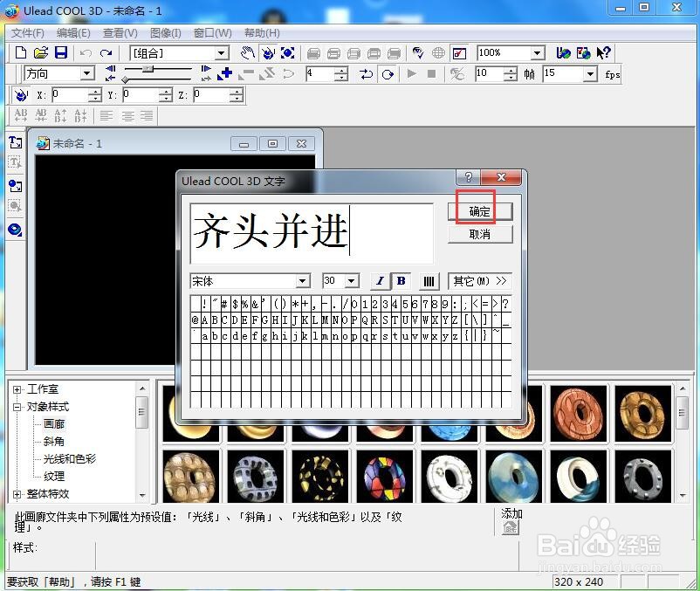This screenshot has width=700, height=591.
Task: Open the 查看(V) menu
Action: pos(120,33)
